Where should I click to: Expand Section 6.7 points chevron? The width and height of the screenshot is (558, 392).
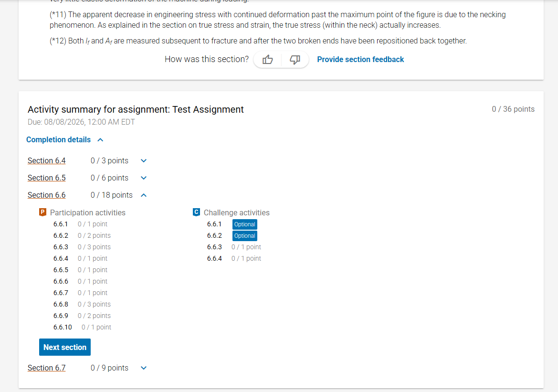tap(143, 368)
